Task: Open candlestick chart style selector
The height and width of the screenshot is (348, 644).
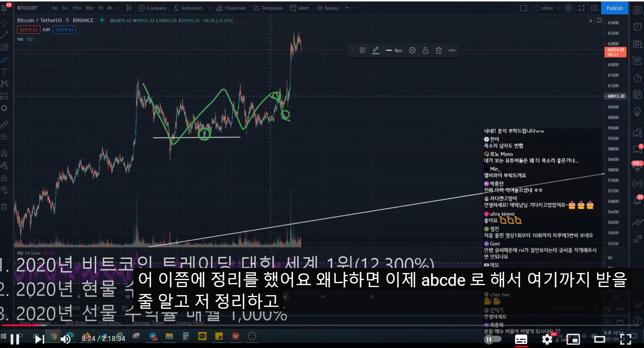Action: (x=129, y=8)
